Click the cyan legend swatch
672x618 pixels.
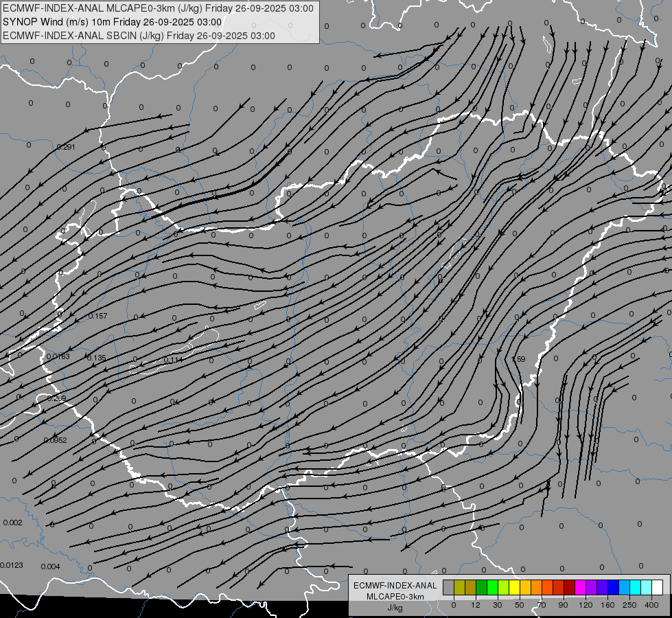click(635, 587)
